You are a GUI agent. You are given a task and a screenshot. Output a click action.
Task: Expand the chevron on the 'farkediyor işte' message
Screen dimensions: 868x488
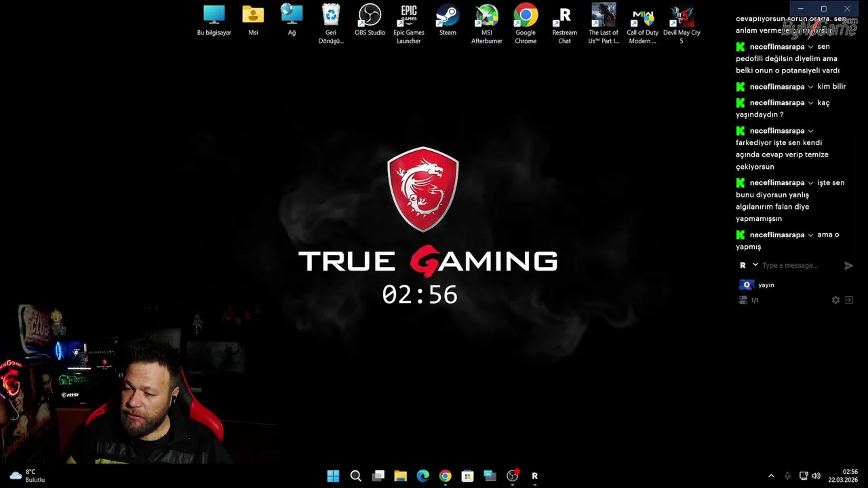pyautogui.click(x=810, y=131)
